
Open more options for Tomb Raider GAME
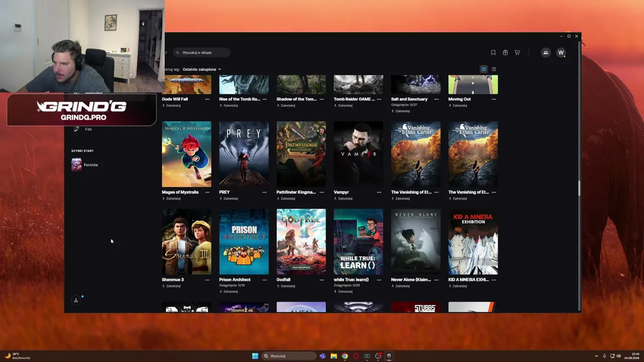[379, 100]
